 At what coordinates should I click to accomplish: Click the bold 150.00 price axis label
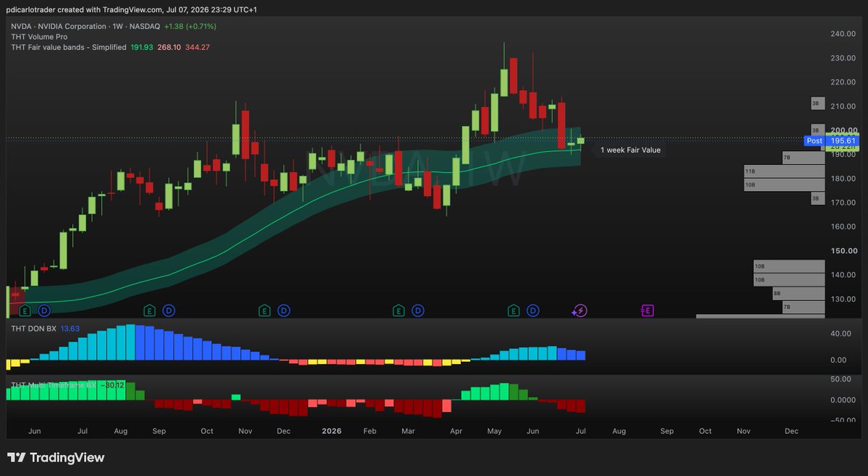pos(843,251)
